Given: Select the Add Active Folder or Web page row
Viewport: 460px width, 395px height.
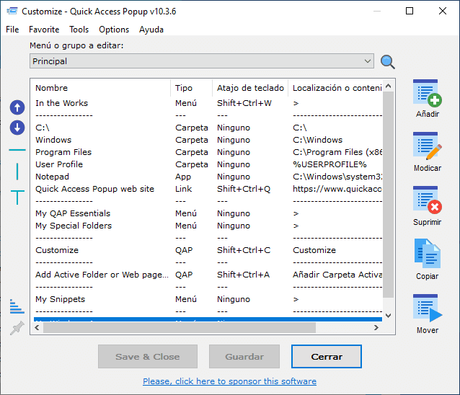Looking at the screenshot, I should coord(208,275).
